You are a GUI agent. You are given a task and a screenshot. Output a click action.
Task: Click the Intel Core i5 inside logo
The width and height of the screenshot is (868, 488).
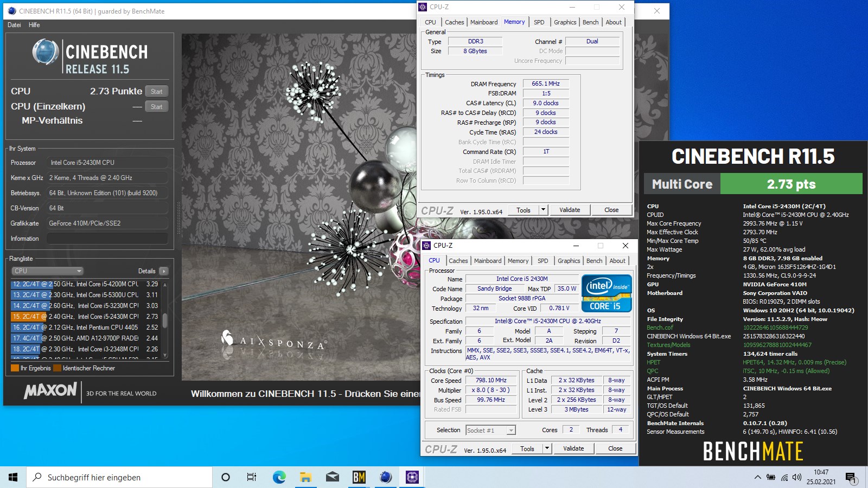click(607, 293)
